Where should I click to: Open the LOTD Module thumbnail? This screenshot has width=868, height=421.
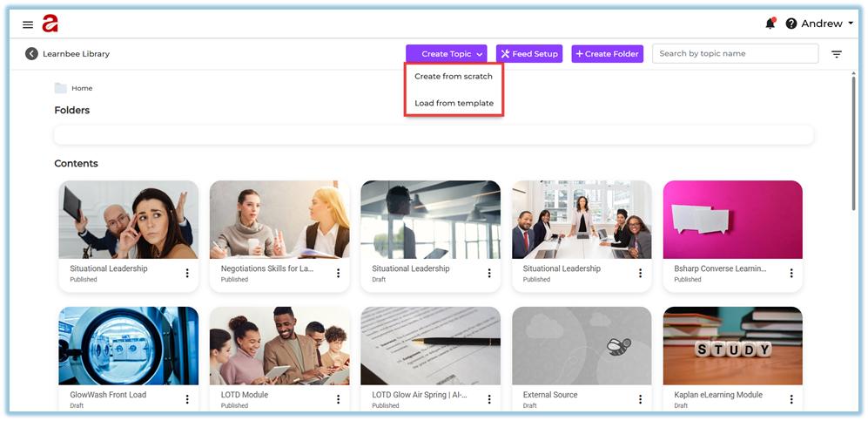pos(279,345)
